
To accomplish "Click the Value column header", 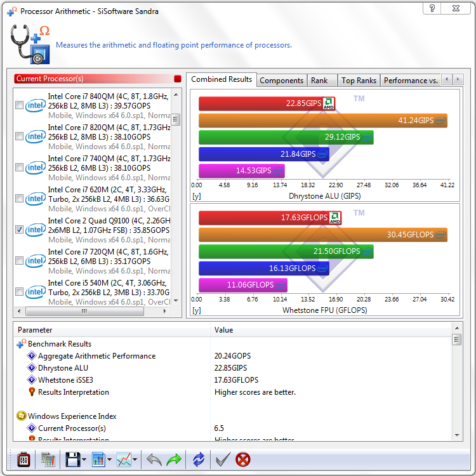I will (x=331, y=330).
